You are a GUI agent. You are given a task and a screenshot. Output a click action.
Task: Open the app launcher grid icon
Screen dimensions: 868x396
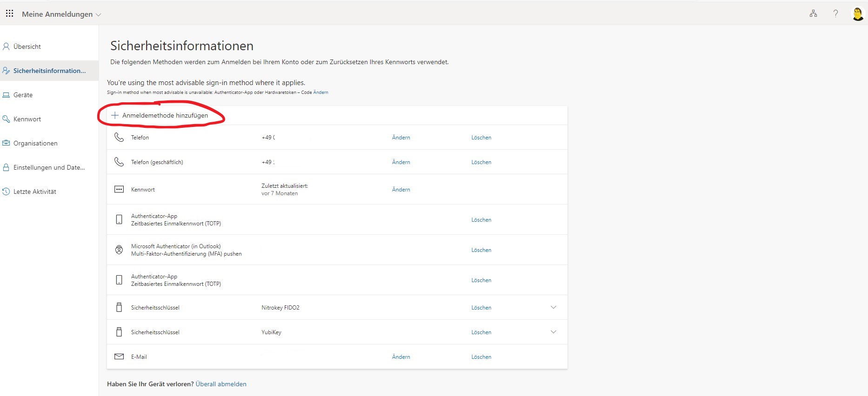coord(9,13)
